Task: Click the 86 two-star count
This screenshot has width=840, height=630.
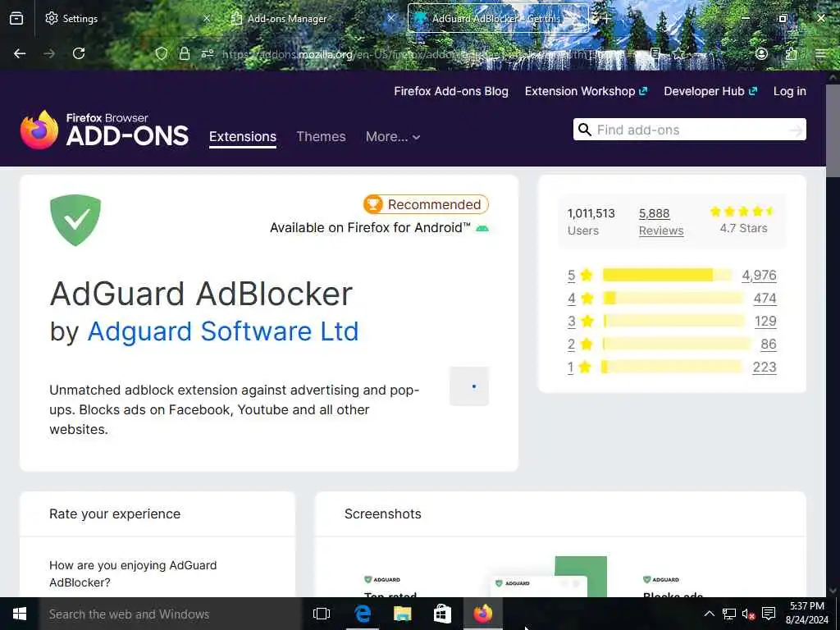Action: [768, 345]
